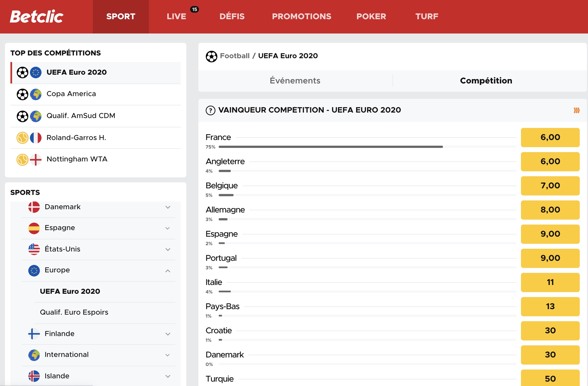Select Croatie odds 30
This screenshot has width=588, height=386.
(x=550, y=331)
